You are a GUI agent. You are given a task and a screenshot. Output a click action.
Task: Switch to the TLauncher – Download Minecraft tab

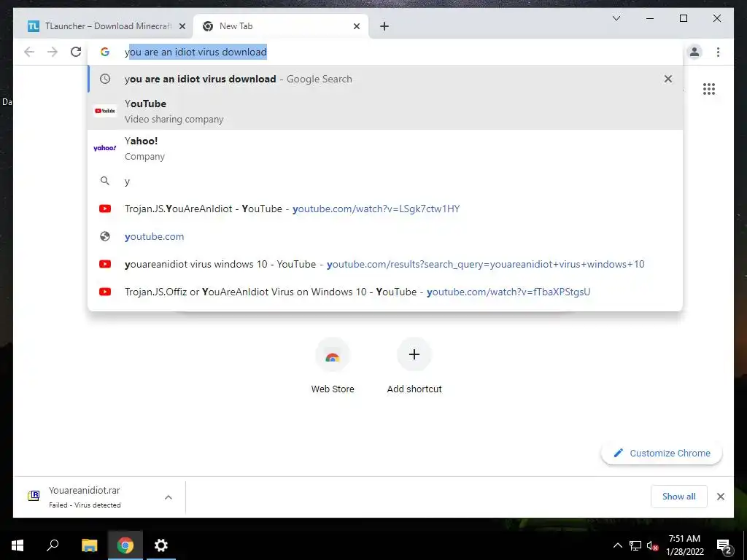click(x=107, y=27)
